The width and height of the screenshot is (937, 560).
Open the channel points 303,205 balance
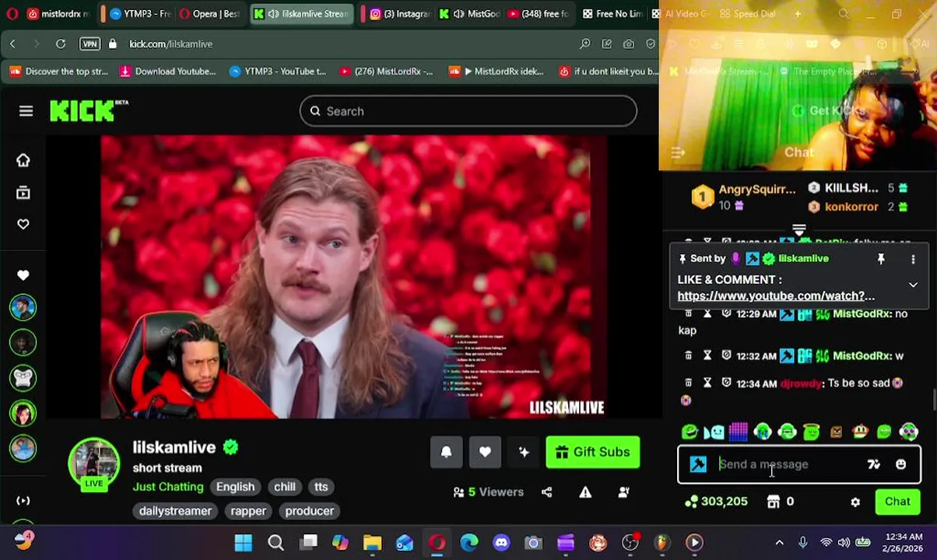[x=716, y=502]
